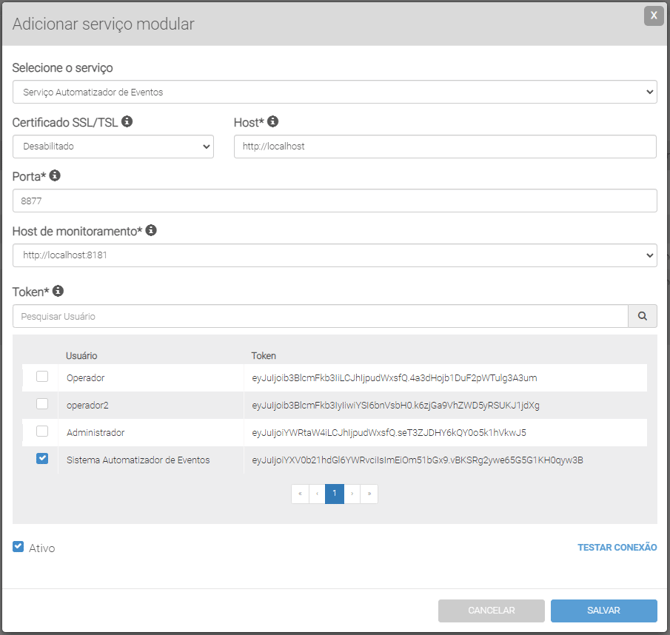Click the info icon beside Token label
Viewport: 670px width, 635px height.
(x=58, y=291)
